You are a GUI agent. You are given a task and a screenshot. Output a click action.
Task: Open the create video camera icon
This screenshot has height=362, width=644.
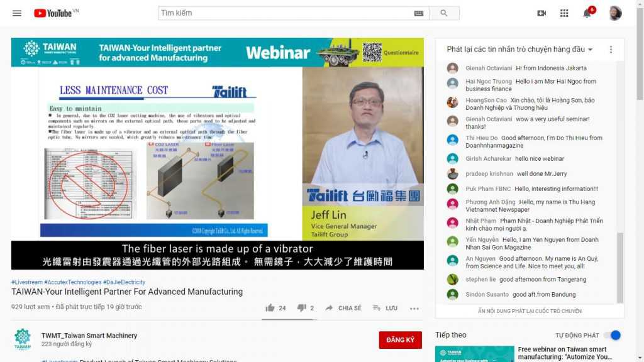coord(541,13)
